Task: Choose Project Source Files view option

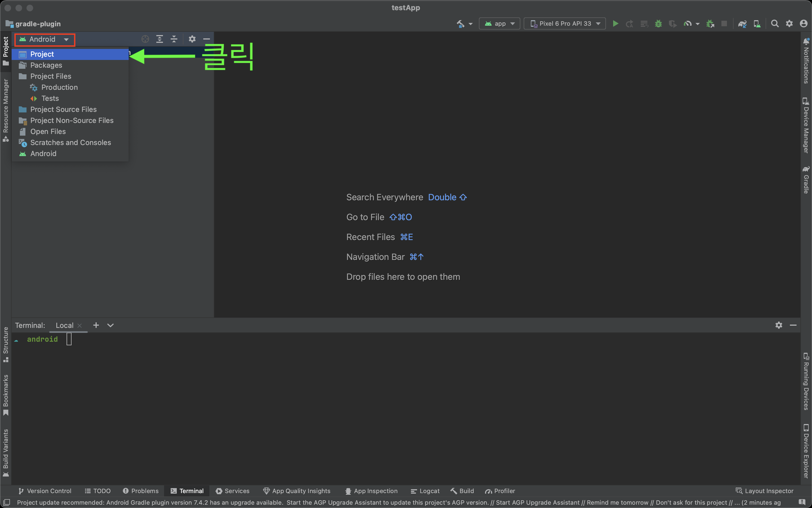Action: point(64,110)
